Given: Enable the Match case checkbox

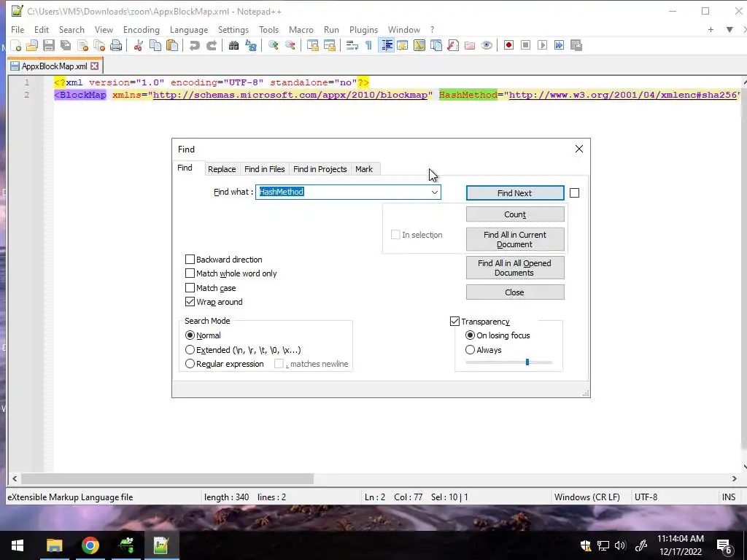Looking at the screenshot, I should pyautogui.click(x=190, y=287).
